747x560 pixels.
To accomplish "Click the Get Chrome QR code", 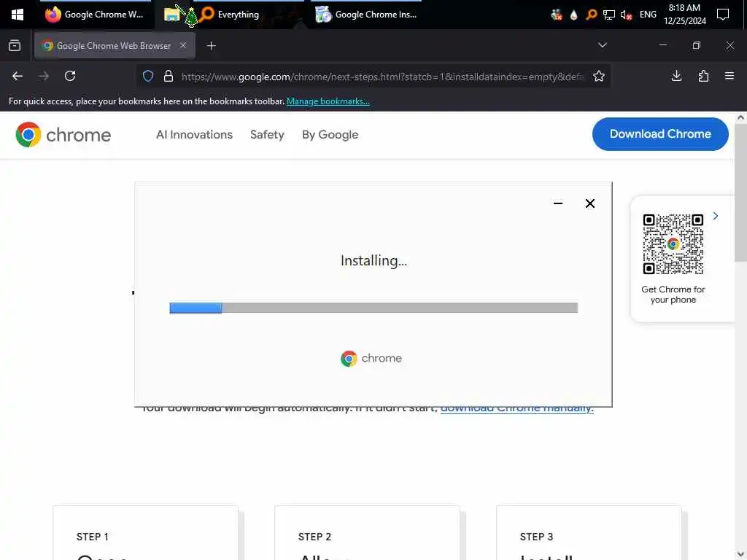I will pos(673,244).
